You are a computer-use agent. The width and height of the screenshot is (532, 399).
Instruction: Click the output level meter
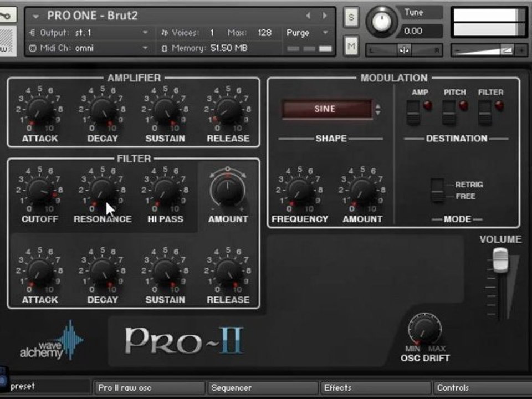click(x=489, y=22)
